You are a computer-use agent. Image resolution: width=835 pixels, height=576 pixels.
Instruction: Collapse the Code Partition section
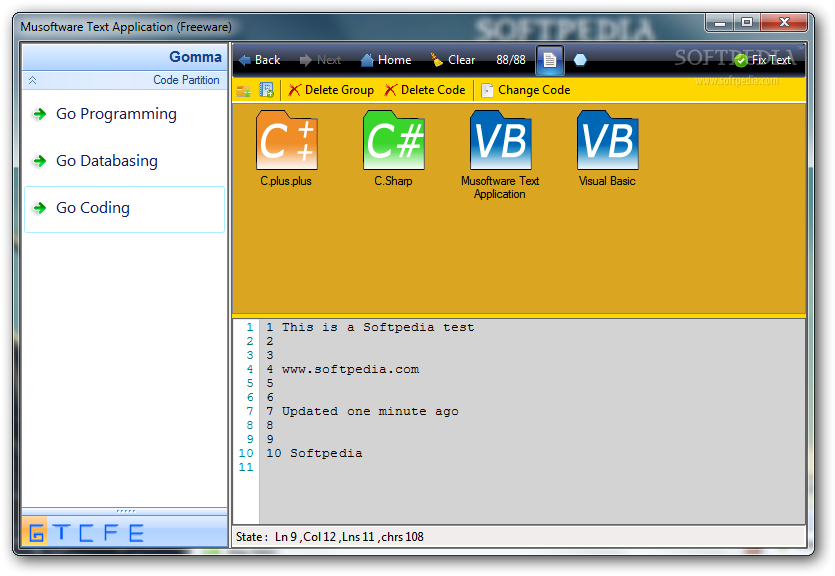(32, 80)
